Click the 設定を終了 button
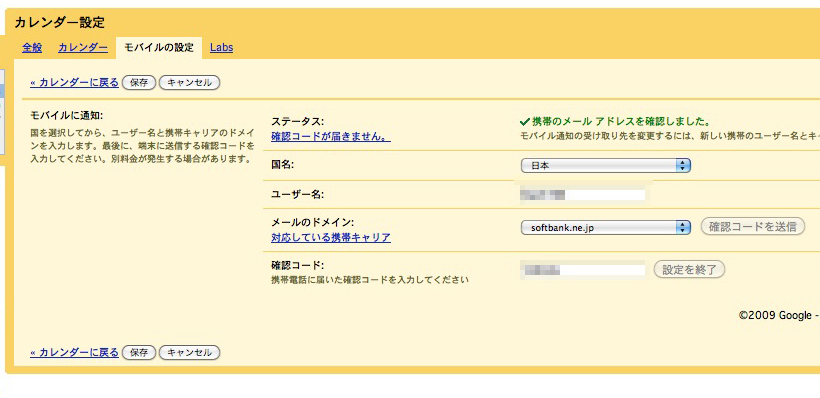 pyautogui.click(x=690, y=270)
